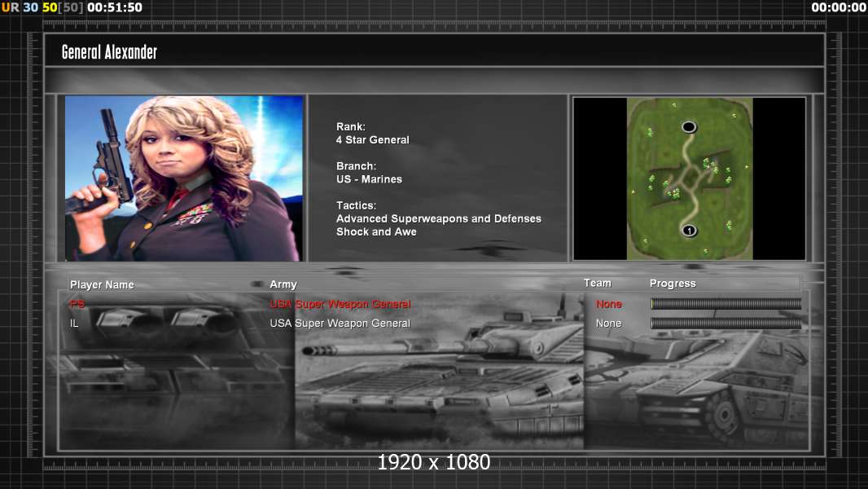
Task: Click the Army column header
Action: [x=283, y=284]
